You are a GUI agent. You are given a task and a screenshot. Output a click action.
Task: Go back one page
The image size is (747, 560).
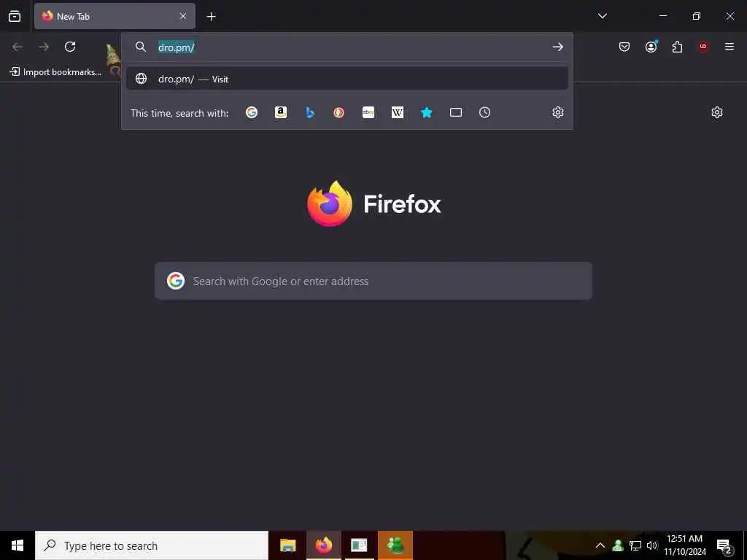pyautogui.click(x=18, y=47)
